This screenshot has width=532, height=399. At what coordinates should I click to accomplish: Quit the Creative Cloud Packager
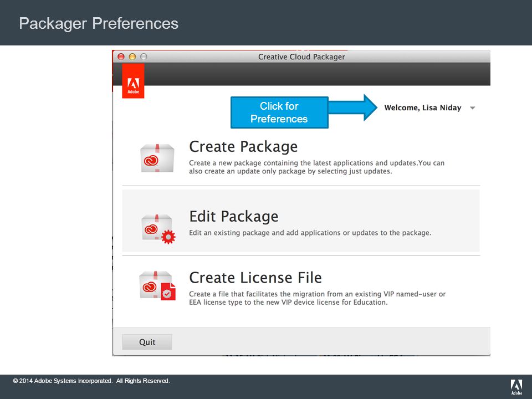147,342
